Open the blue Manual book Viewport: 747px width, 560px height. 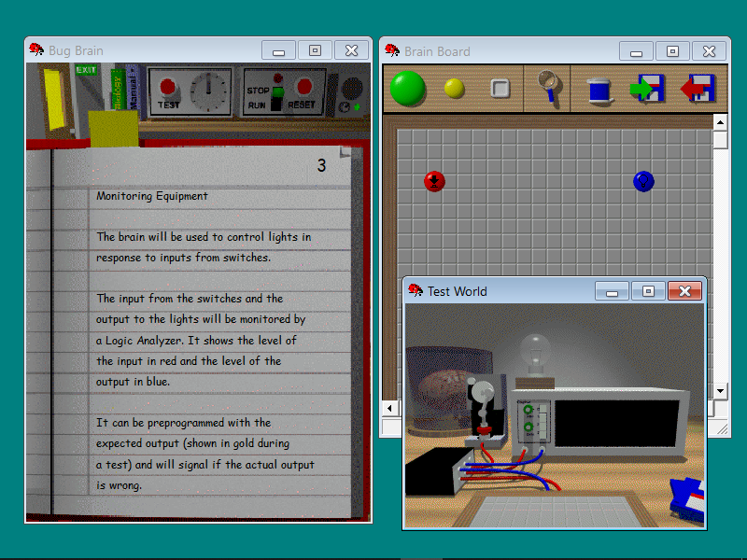[x=133, y=88]
